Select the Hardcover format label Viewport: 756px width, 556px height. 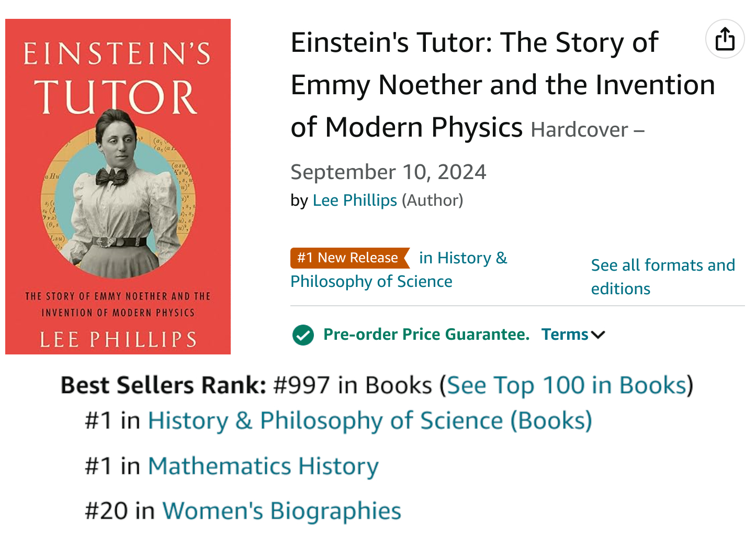click(x=579, y=130)
